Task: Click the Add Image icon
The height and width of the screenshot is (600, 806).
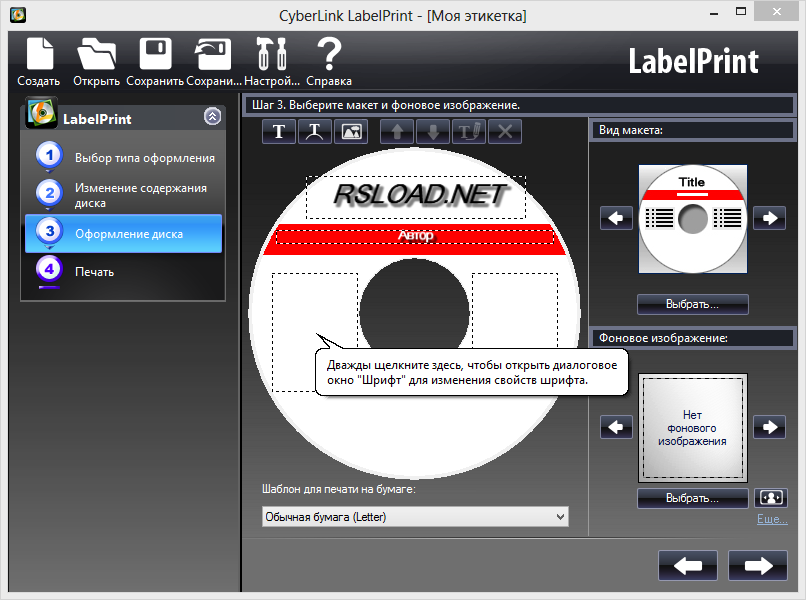Action: pyautogui.click(x=350, y=131)
